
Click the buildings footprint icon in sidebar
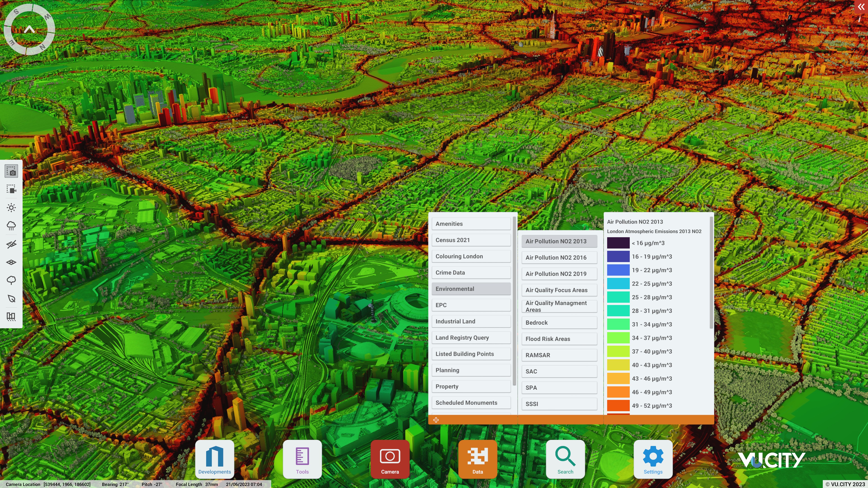tap(11, 317)
